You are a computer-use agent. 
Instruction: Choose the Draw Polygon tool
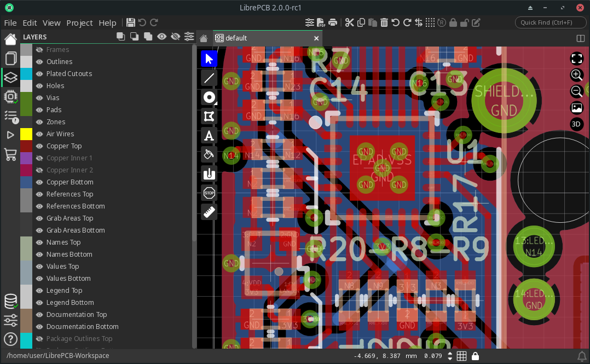tap(209, 116)
